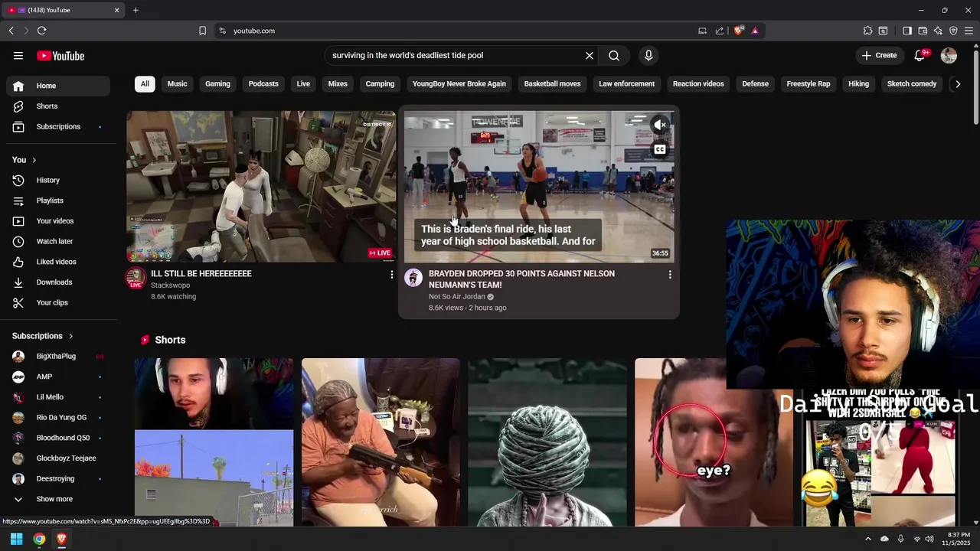Expand Show more subscriptions

pos(58,499)
